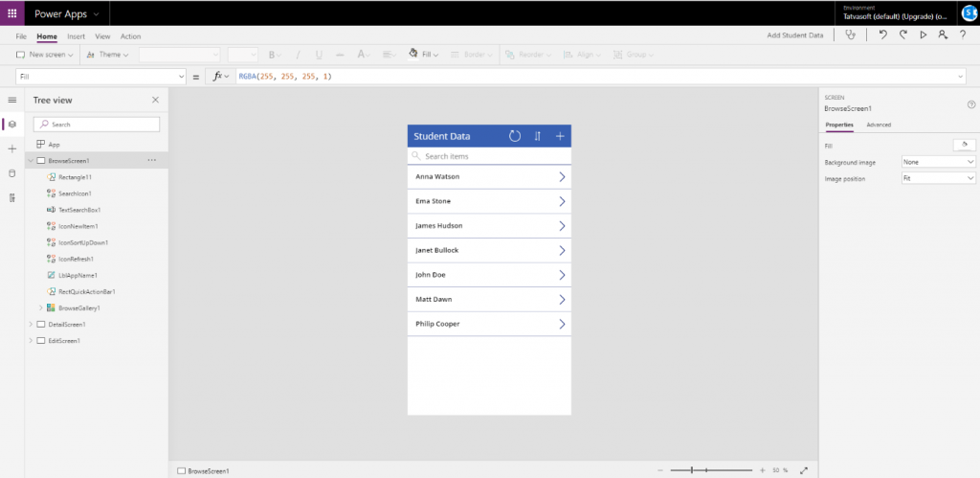Viewport: 980px width, 478px height.
Task: Undo the last action
Action: click(882, 35)
